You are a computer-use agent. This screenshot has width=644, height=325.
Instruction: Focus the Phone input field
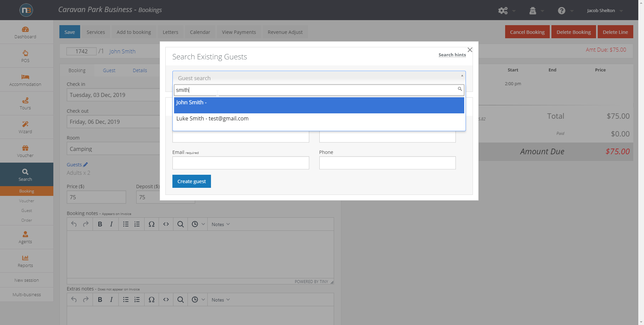pyautogui.click(x=387, y=163)
